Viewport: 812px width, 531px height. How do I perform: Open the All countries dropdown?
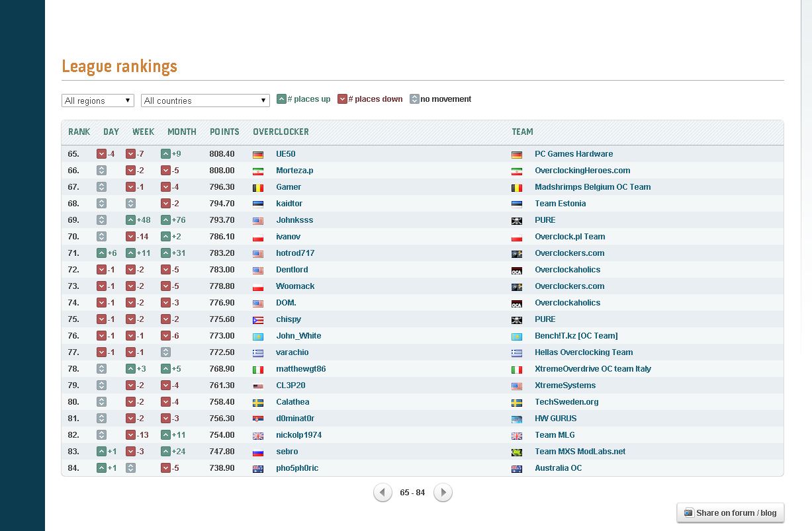point(205,101)
